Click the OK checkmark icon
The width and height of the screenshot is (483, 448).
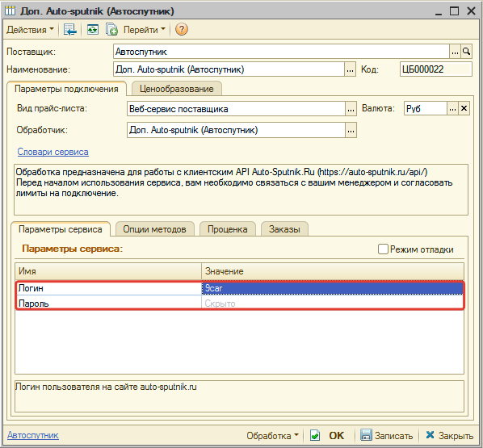314,435
